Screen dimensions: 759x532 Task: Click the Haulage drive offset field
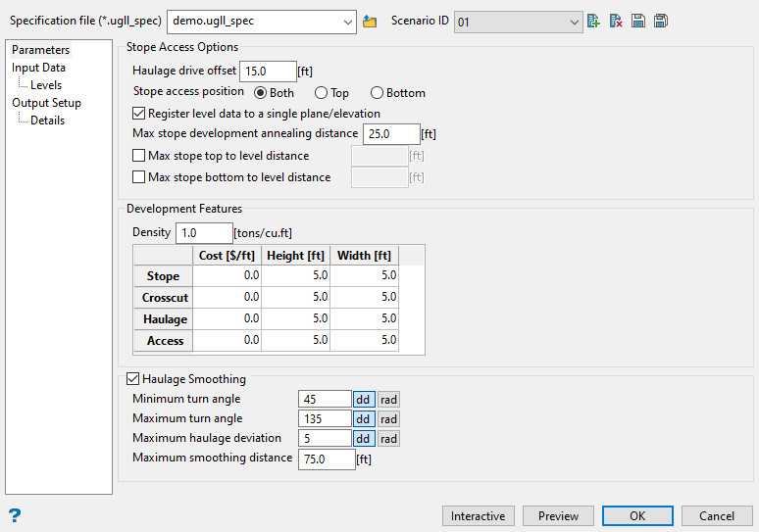[268, 72]
